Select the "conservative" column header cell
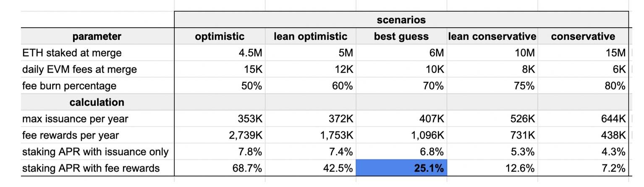The image size is (644, 187). pyautogui.click(x=583, y=36)
